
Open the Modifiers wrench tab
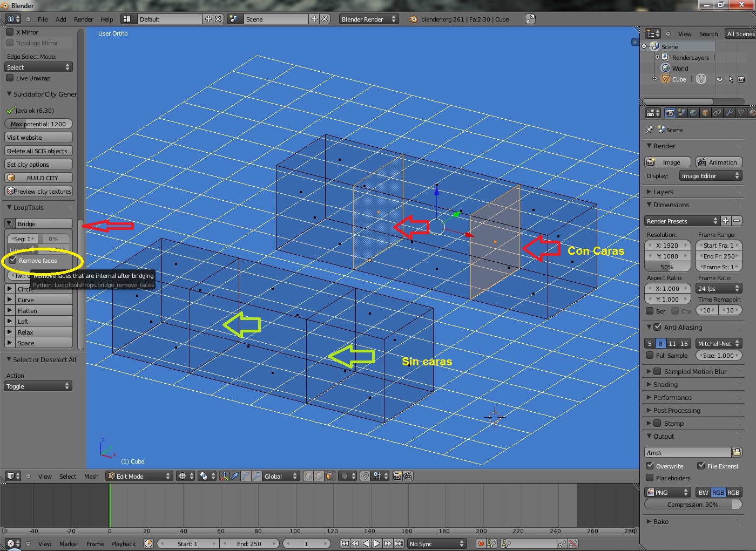pyautogui.click(x=729, y=113)
